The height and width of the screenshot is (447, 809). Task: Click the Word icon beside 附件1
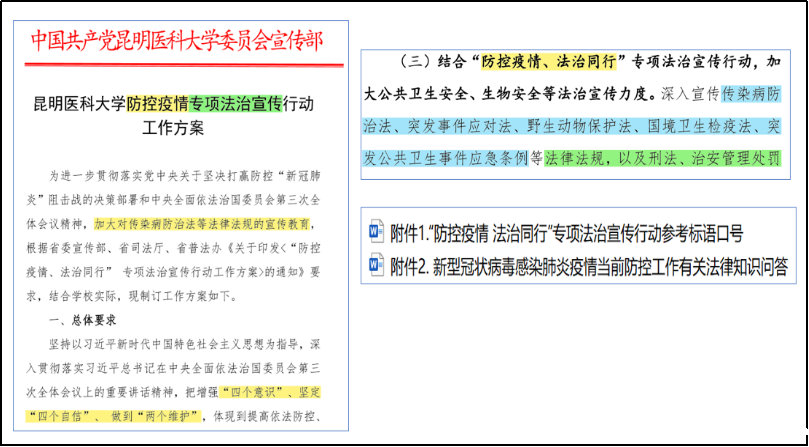[x=376, y=235]
